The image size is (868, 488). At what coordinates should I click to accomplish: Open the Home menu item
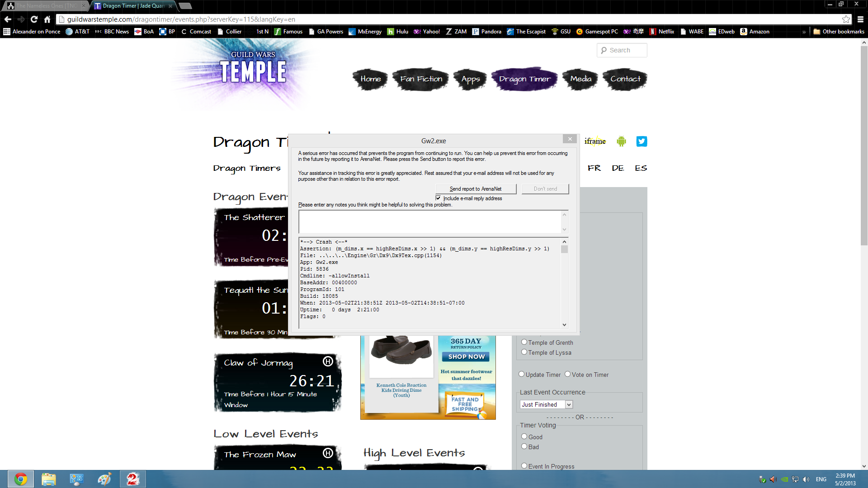coord(371,79)
